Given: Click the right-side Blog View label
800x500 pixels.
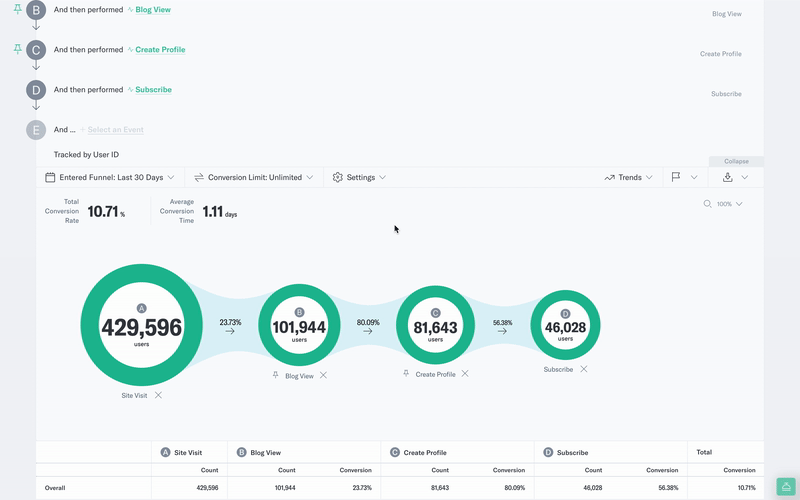Looking at the screenshot, I should 727,14.
